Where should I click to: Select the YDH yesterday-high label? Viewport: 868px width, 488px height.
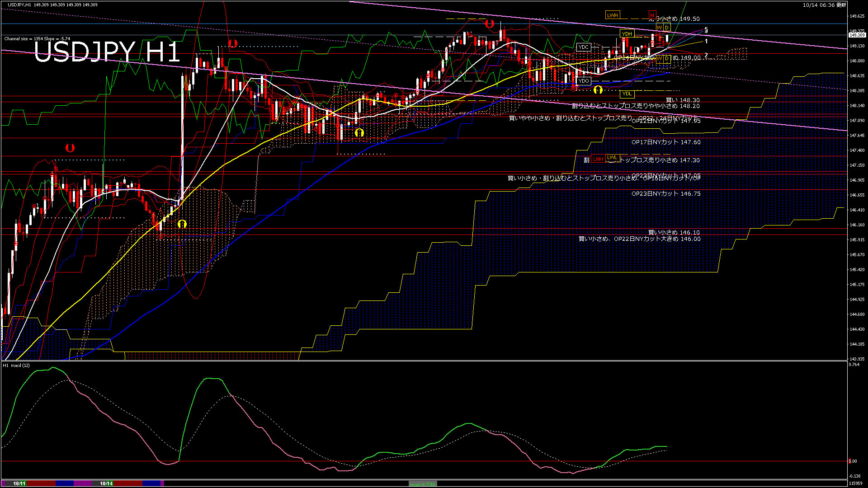tap(627, 34)
